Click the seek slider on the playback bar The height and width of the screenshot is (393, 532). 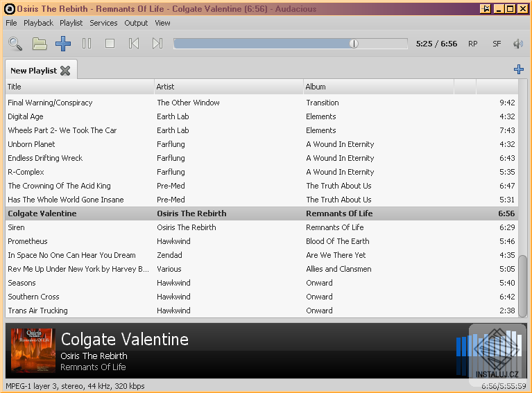[354, 44]
